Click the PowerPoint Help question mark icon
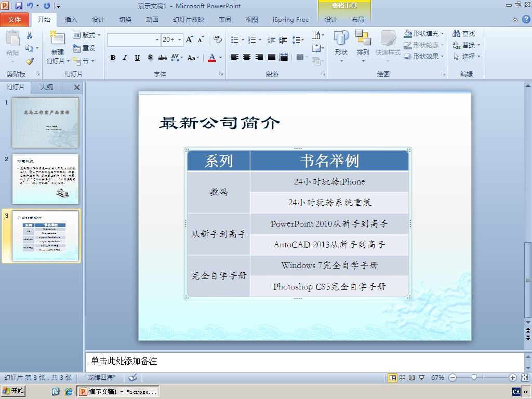Screen dimensions: 532x399 526,19
